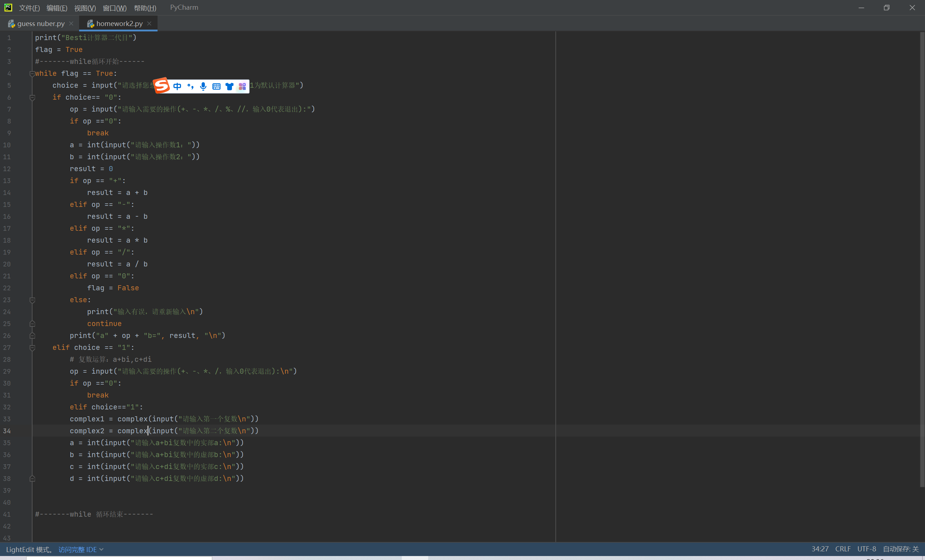Switch to the guess nuber.py tab

point(40,23)
